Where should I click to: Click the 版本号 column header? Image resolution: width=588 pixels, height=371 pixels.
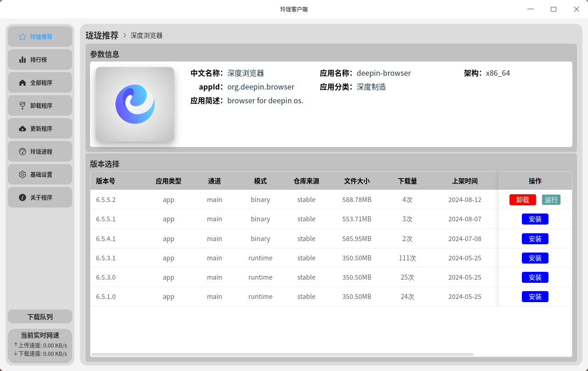pyautogui.click(x=106, y=181)
